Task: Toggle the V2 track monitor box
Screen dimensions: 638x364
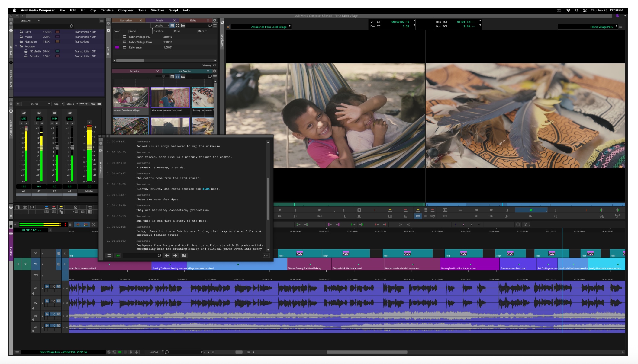Action: (65, 254)
